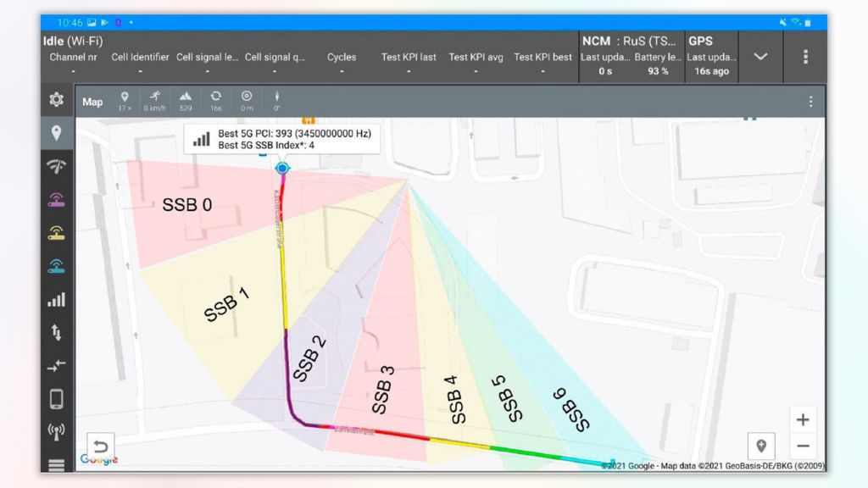The width and height of the screenshot is (868, 488).
Task: Click the yellow router icon in sidebar
Action: pyautogui.click(x=57, y=231)
